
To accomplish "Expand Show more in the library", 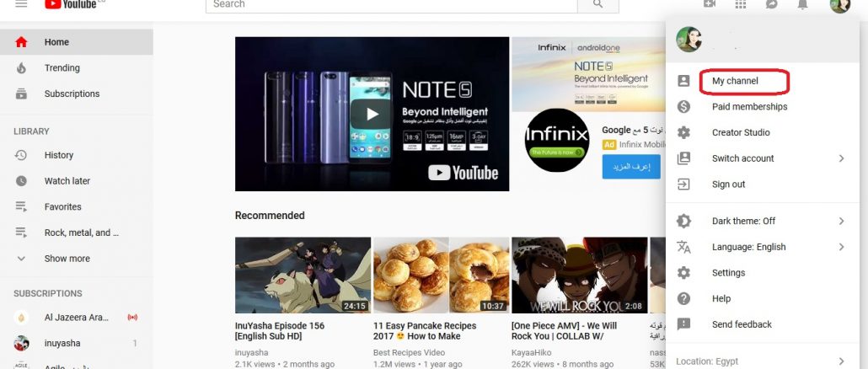I will pyautogui.click(x=67, y=259).
